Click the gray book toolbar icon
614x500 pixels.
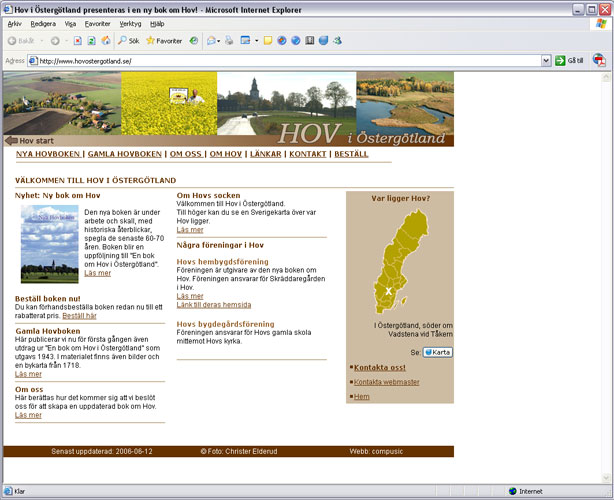(x=310, y=41)
